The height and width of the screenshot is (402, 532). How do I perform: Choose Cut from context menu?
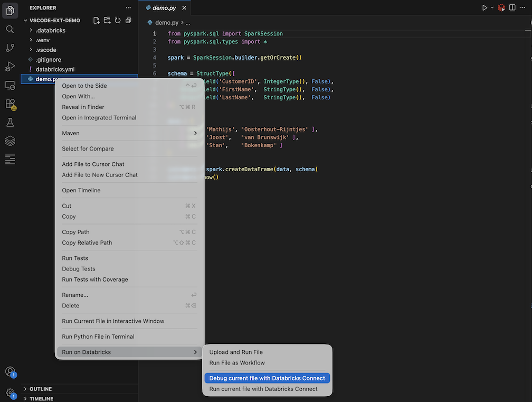[129, 205]
